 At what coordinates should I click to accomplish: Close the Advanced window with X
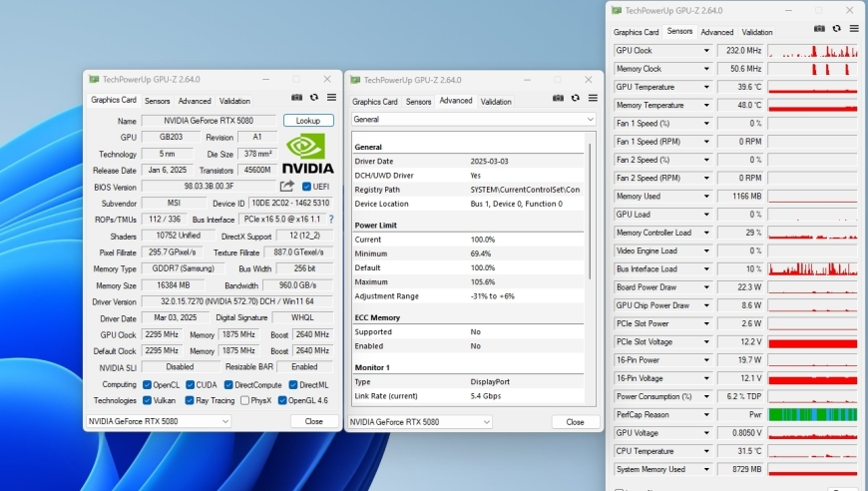(589, 80)
